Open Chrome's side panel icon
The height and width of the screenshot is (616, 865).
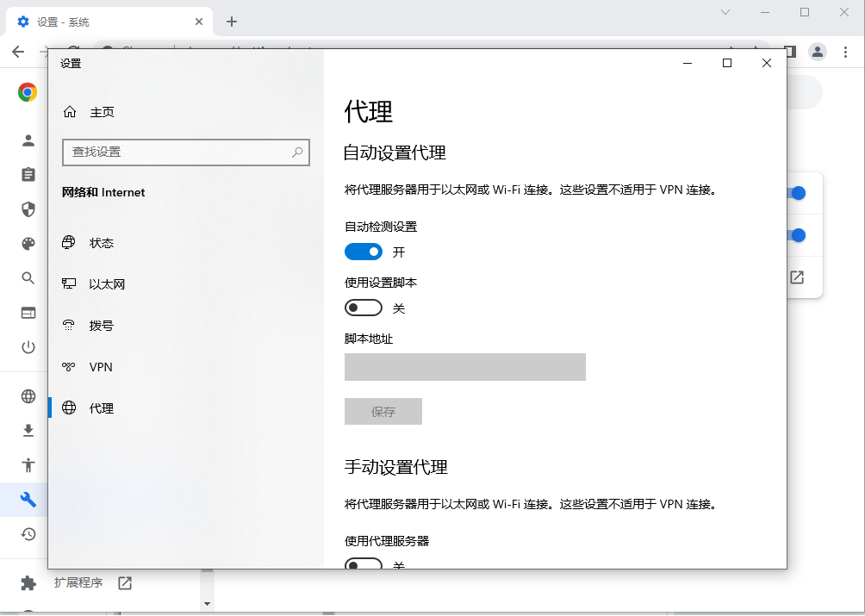point(792,52)
